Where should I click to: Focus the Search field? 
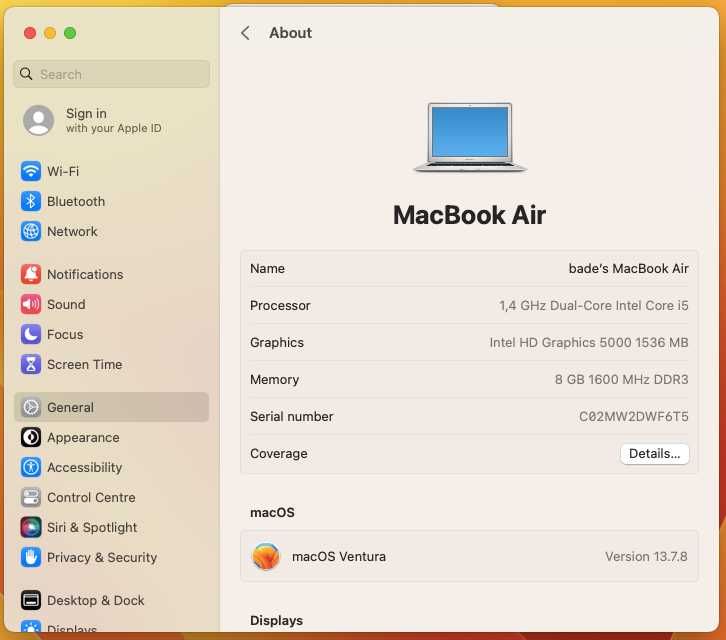pyautogui.click(x=112, y=74)
